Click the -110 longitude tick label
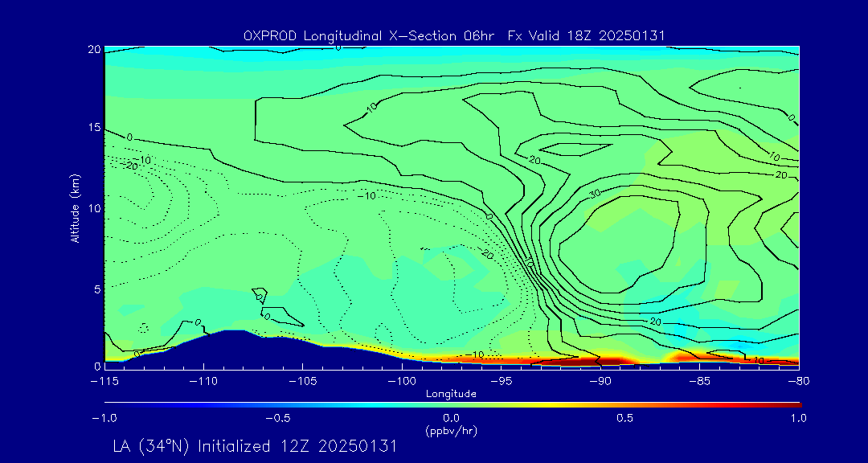 (x=203, y=381)
